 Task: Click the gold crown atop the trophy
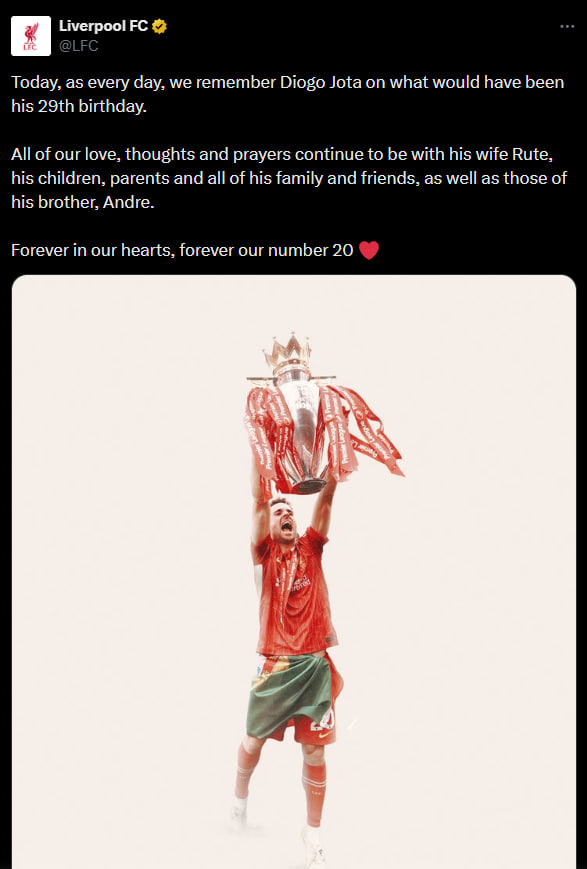(288, 350)
